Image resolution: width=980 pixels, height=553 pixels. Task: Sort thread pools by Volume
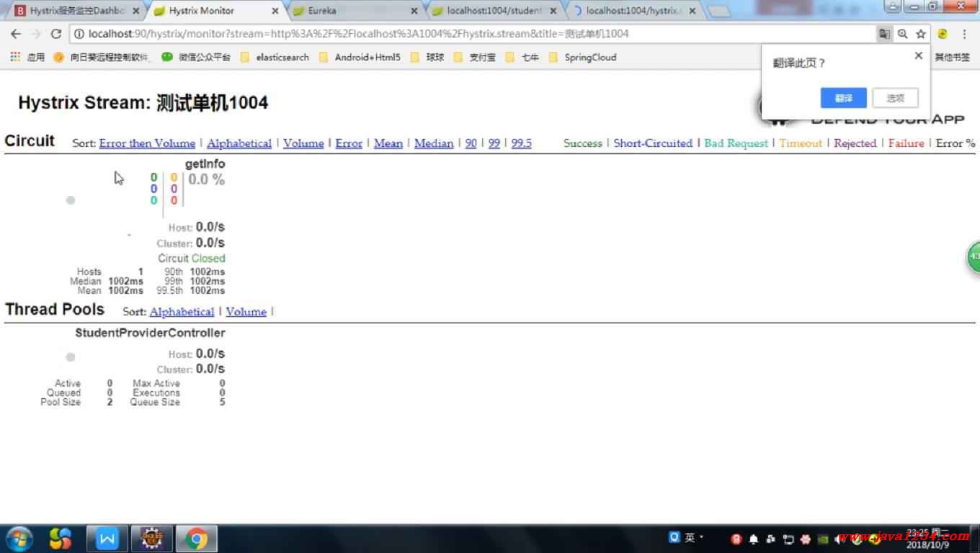tap(246, 312)
